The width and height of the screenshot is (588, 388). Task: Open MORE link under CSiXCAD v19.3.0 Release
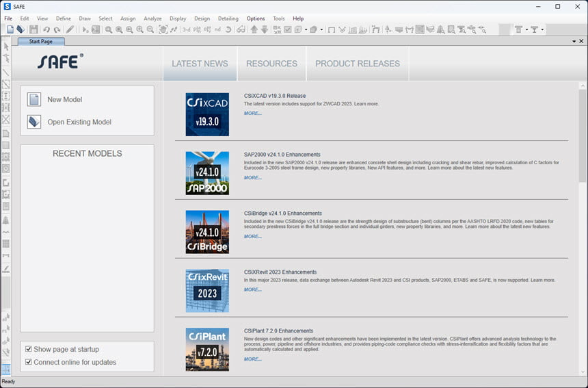253,113
